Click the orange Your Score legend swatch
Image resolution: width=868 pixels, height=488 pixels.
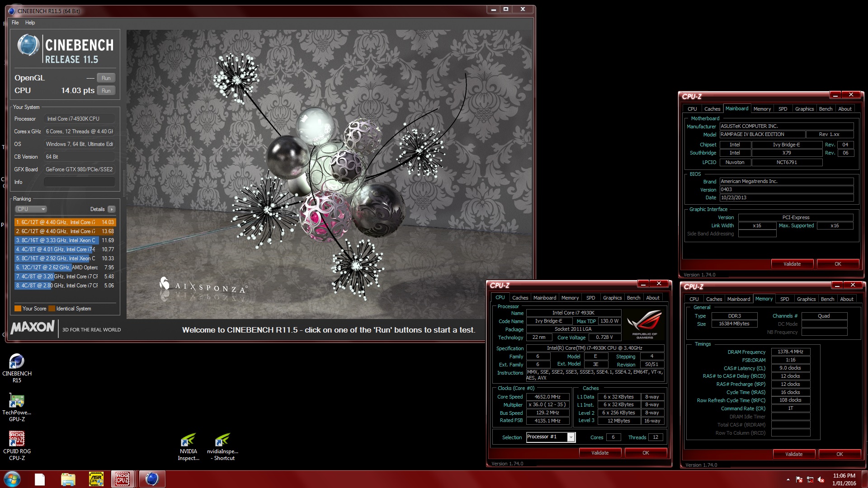18,309
